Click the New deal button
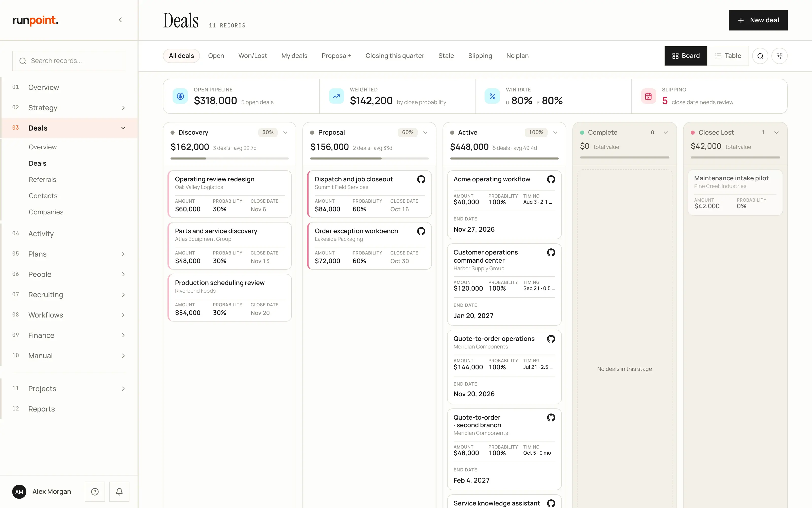Screen dimensions: 812x508 [758, 20]
